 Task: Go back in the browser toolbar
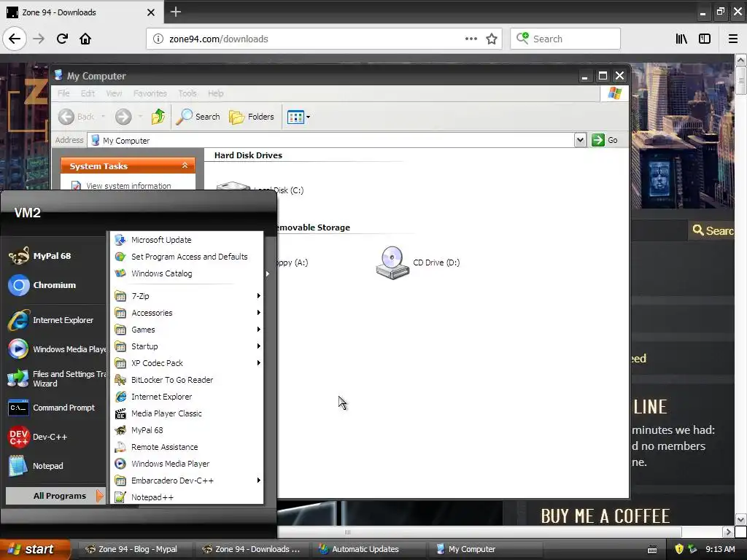coord(15,39)
